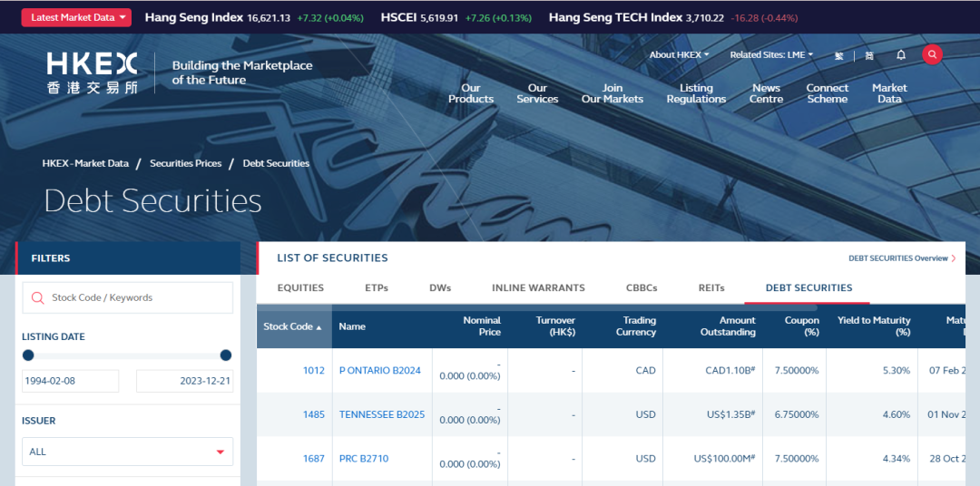This screenshot has width=980, height=486.
Task: Open News Centre menu
Action: coord(766,93)
